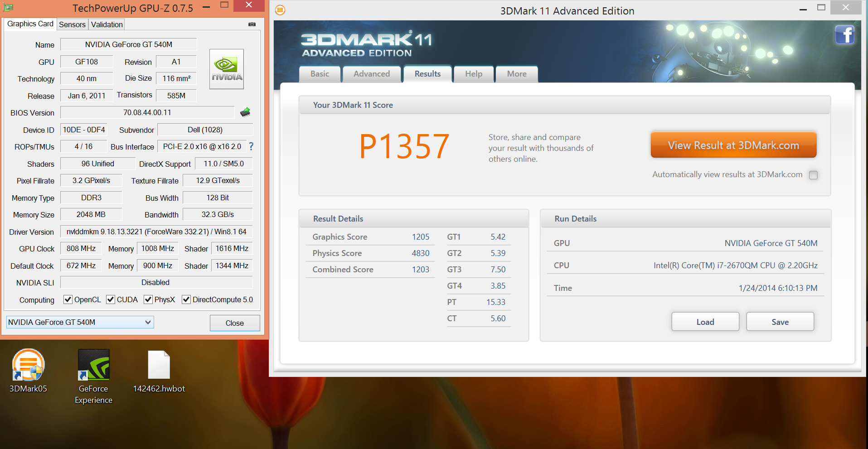The width and height of the screenshot is (868, 449).
Task: Click the Transistors value 585M
Action: (176, 96)
